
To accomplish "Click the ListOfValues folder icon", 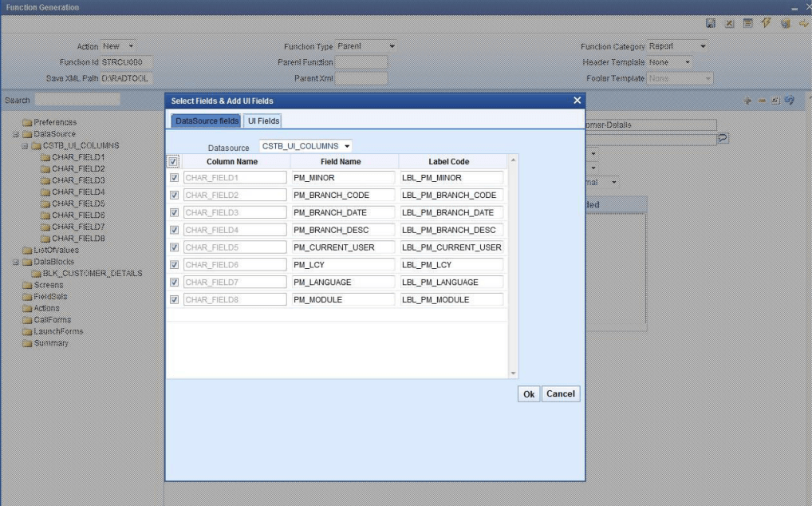I will (27, 250).
